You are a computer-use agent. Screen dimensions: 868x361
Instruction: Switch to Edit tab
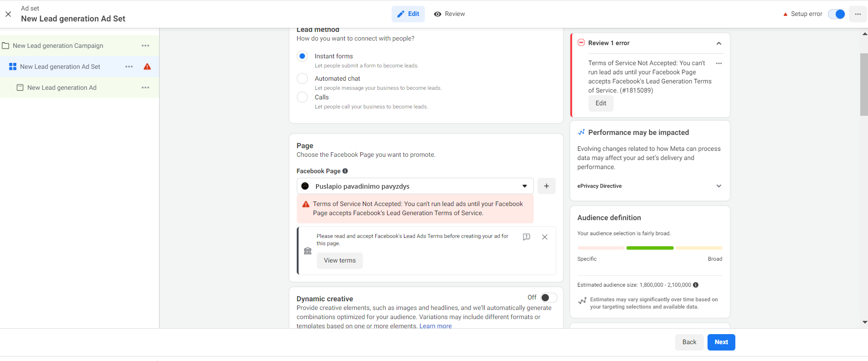click(x=408, y=14)
